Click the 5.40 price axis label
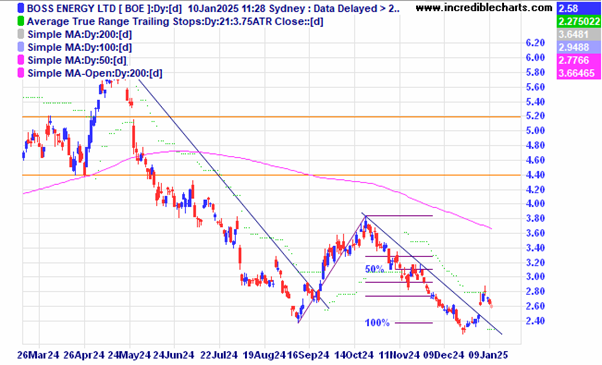Screen dimensions: 602x365 click(535, 101)
